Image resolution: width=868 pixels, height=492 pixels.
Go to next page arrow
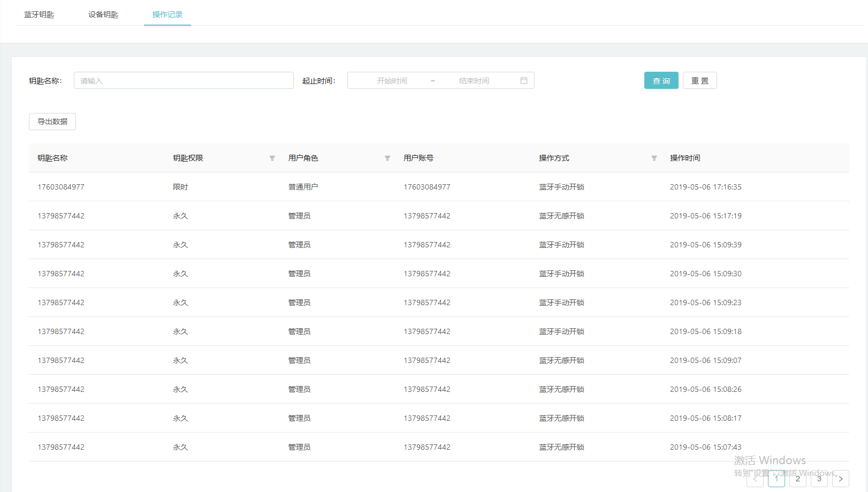[x=841, y=479]
